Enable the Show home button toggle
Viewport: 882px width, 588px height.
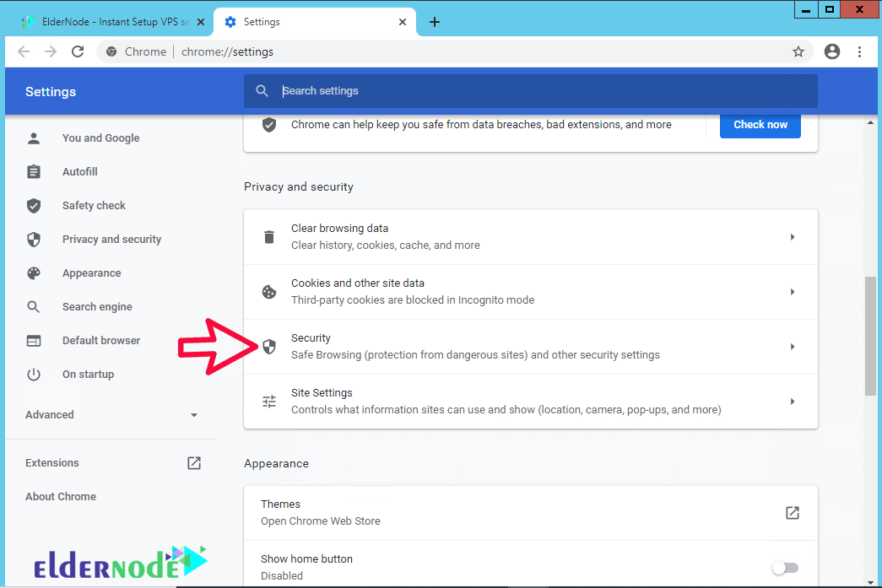point(785,567)
